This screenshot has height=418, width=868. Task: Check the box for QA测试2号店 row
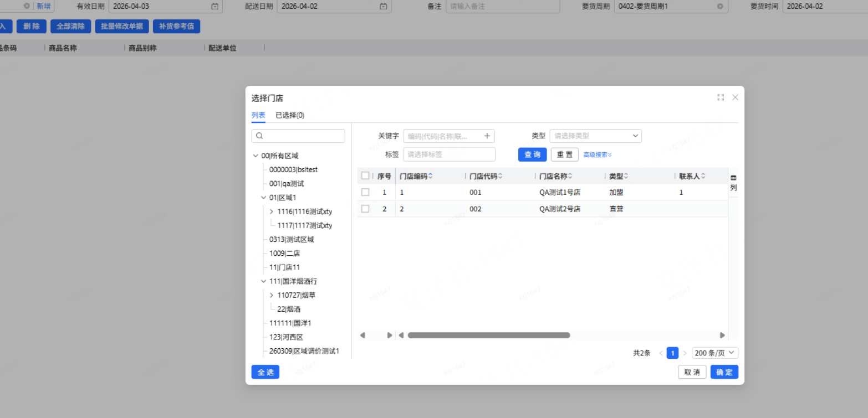pyautogui.click(x=365, y=209)
